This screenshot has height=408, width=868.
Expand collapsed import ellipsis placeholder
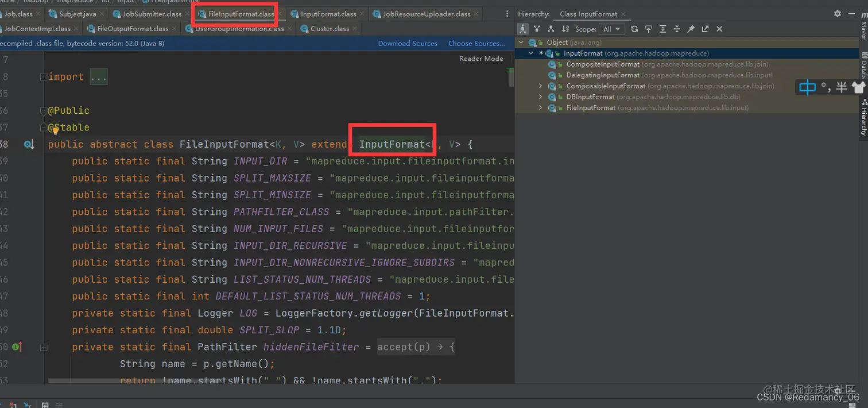point(99,77)
